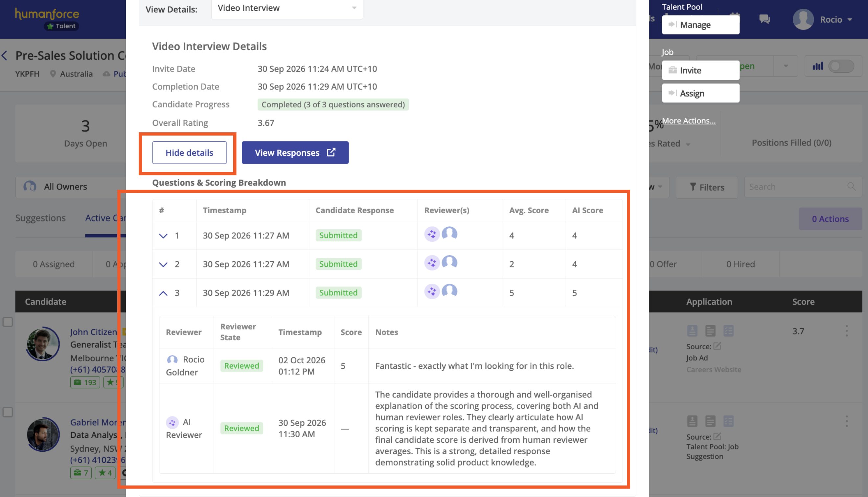The width and height of the screenshot is (868, 497).
Task: Click the edit source icon for John Citizen
Action: click(717, 346)
